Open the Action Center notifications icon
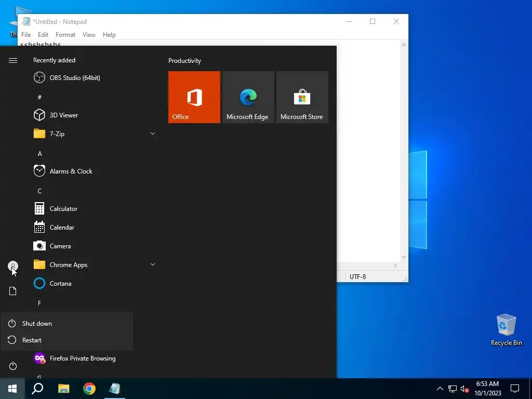The width and height of the screenshot is (532, 399). [x=515, y=389]
